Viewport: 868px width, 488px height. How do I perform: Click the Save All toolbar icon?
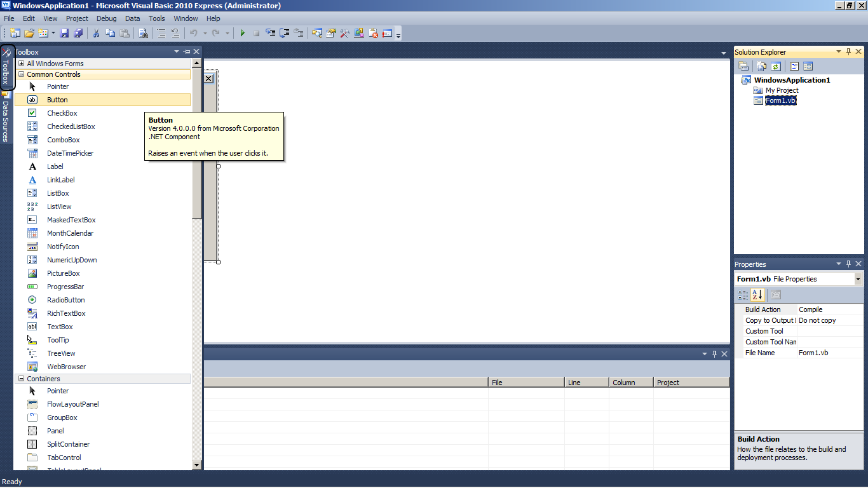tap(78, 33)
